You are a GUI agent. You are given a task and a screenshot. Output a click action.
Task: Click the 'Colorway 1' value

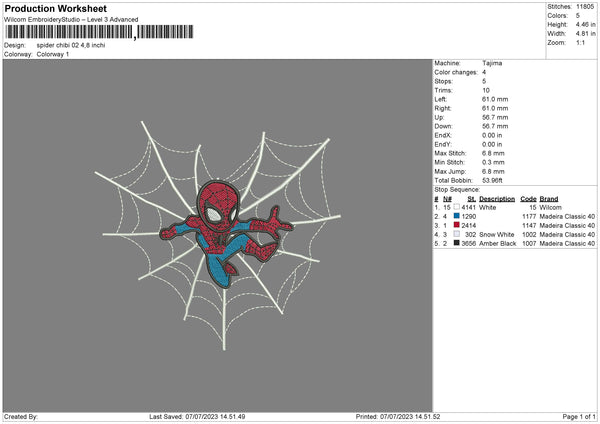[53, 54]
